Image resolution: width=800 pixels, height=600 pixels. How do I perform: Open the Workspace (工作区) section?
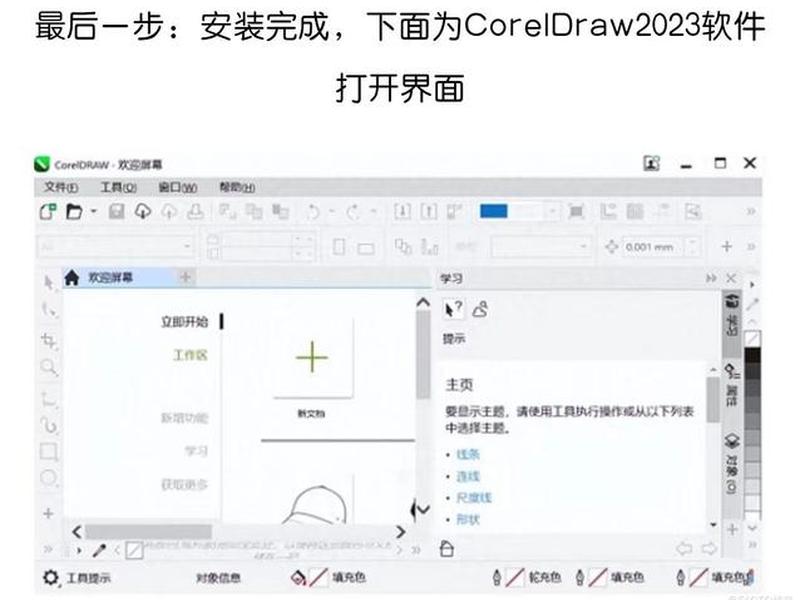coord(190,355)
